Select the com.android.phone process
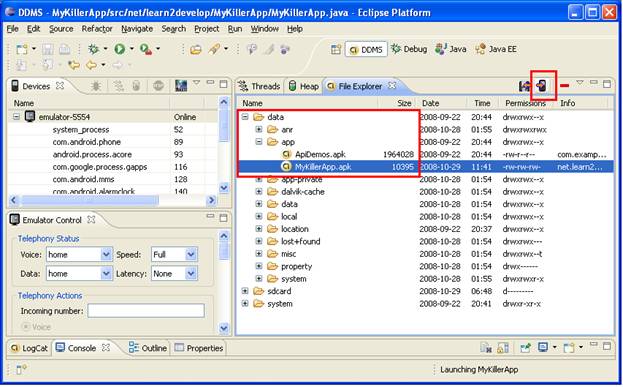The image size is (623, 387). [87, 142]
